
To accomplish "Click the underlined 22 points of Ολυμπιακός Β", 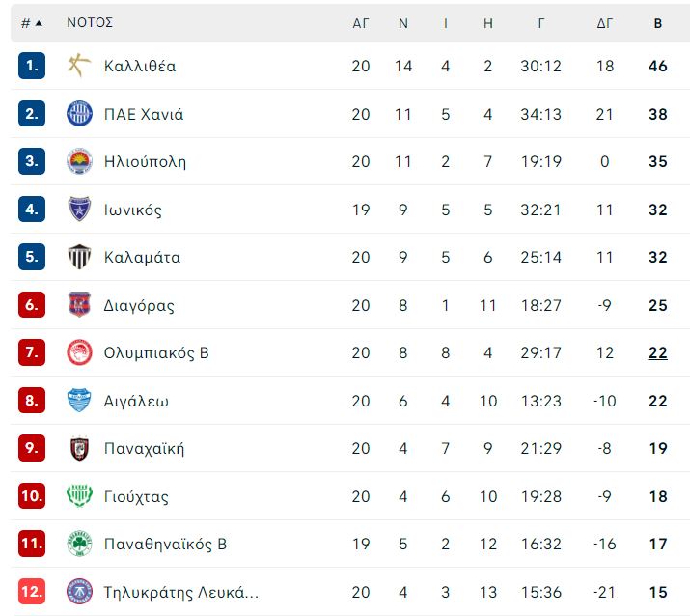I will pyautogui.click(x=657, y=352).
